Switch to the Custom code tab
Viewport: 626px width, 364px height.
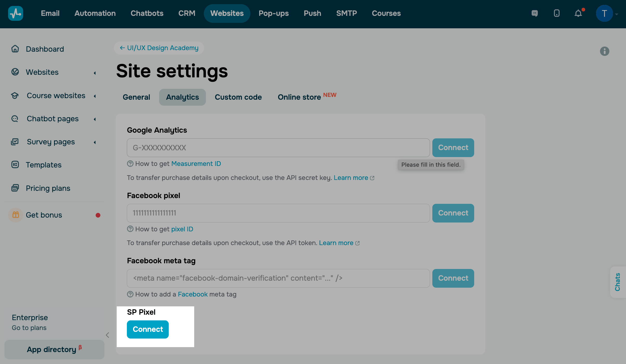[x=238, y=97]
